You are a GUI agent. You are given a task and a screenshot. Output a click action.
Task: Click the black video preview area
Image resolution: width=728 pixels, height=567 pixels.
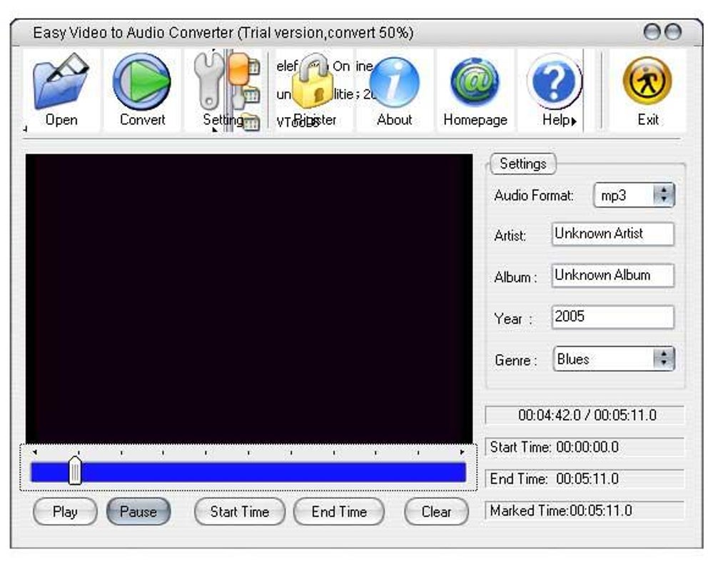coord(249,298)
